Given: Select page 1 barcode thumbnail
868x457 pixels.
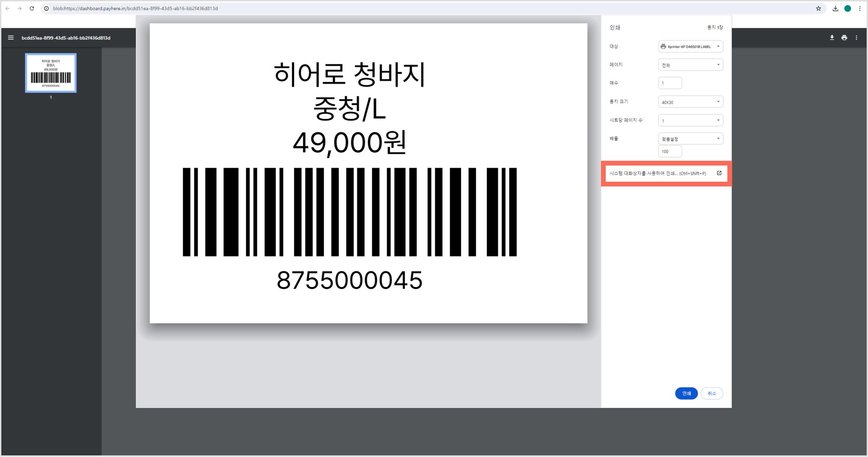Looking at the screenshot, I should click(x=51, y=73).
